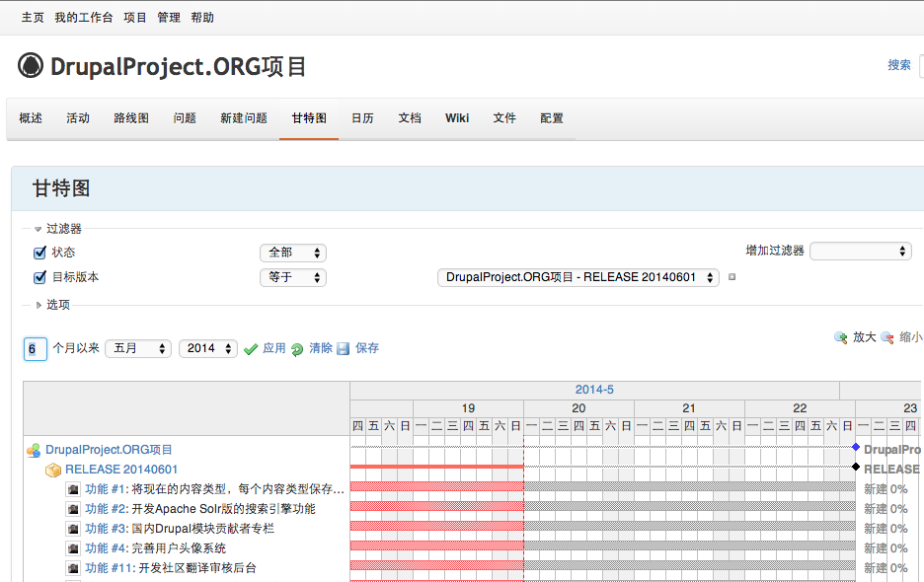Switch to the 新建问题 tab
Viewport: 924px width, 582px height.
tap(244, 118)
